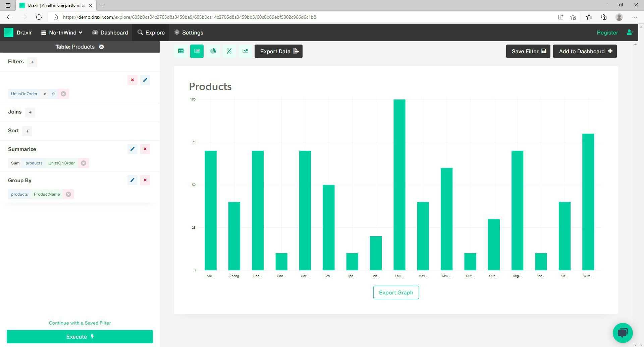Open the Explore tab
644x347 pixels.
click(151, 32)
